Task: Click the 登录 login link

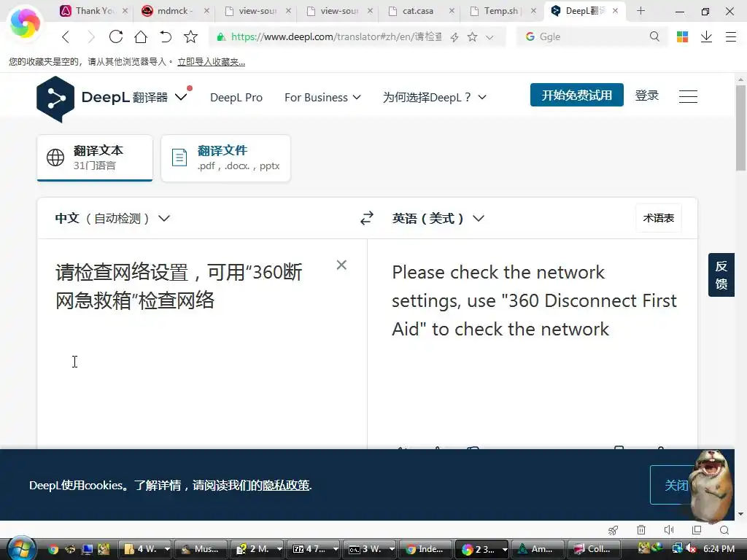Action: click(646, 96)
